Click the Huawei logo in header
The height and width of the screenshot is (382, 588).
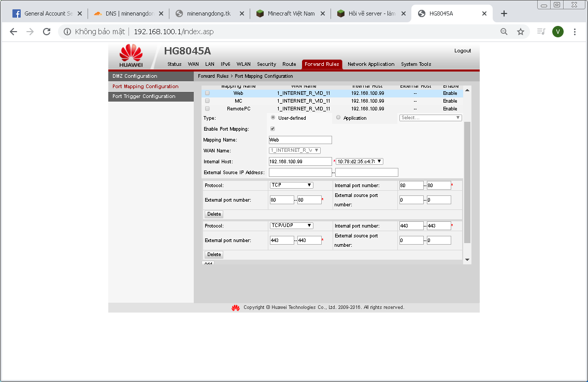tap(131, 56)
